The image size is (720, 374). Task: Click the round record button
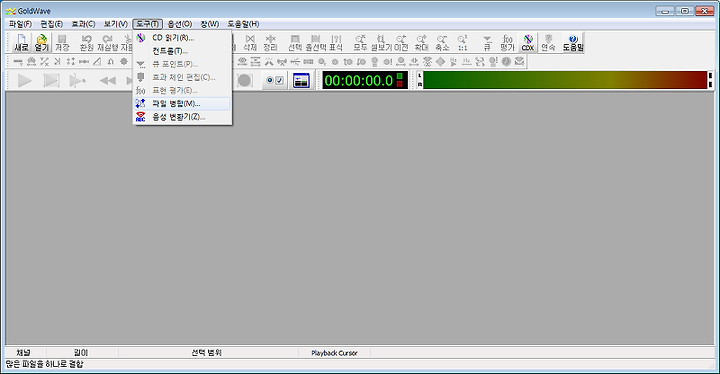point(244,81)
